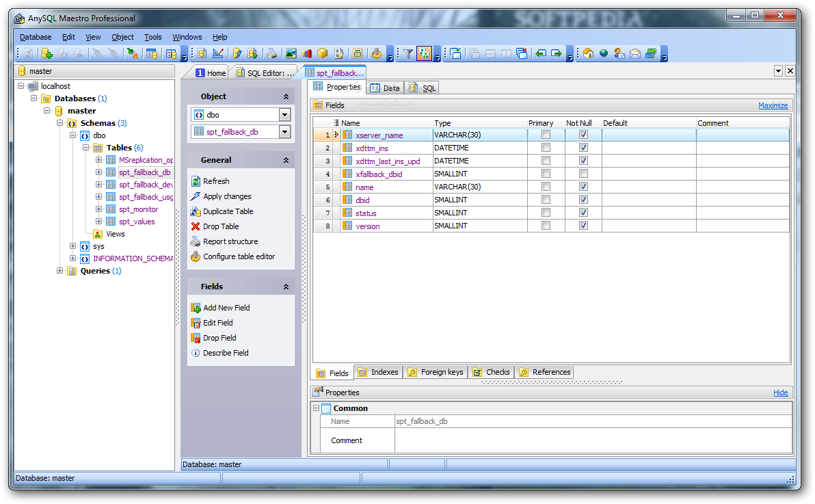Screen dimensions: 815x504
Task: Open the Database Explorer table icon in toolbar
Action: coord(151,53)
